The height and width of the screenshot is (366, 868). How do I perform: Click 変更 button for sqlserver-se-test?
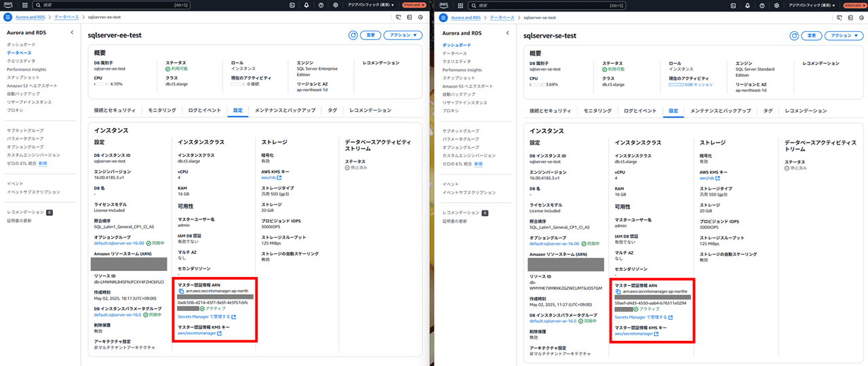(x=812, y=35)
